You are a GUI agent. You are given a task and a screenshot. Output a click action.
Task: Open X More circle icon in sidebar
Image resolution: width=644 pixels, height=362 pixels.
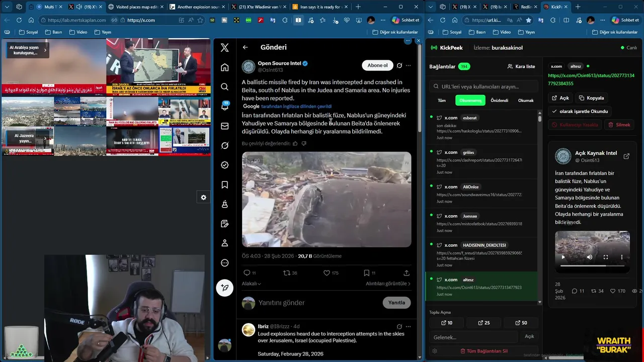225,263
